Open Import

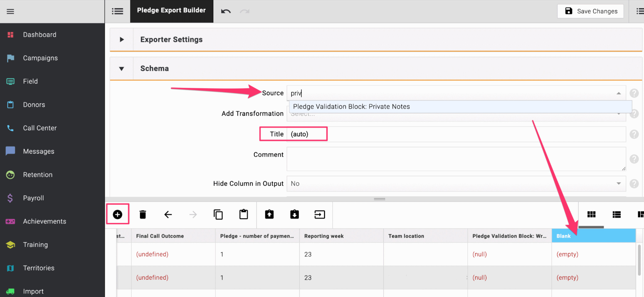[33, 291]
